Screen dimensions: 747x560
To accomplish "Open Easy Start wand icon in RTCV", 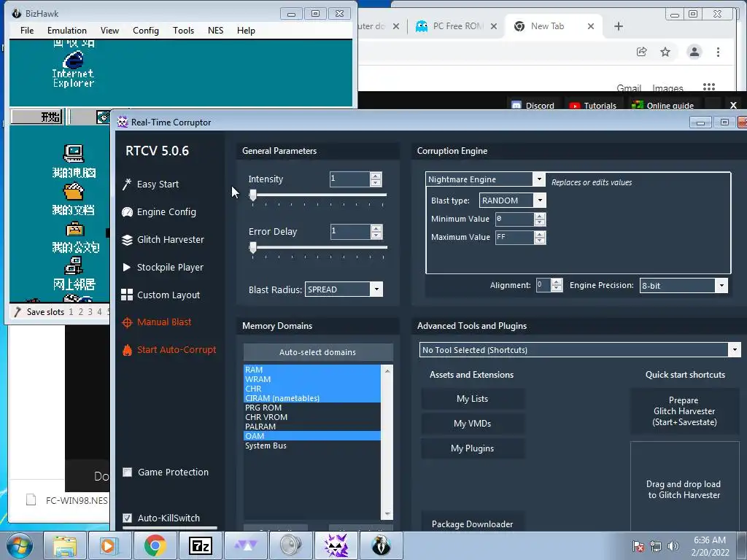I will (127, 184).
